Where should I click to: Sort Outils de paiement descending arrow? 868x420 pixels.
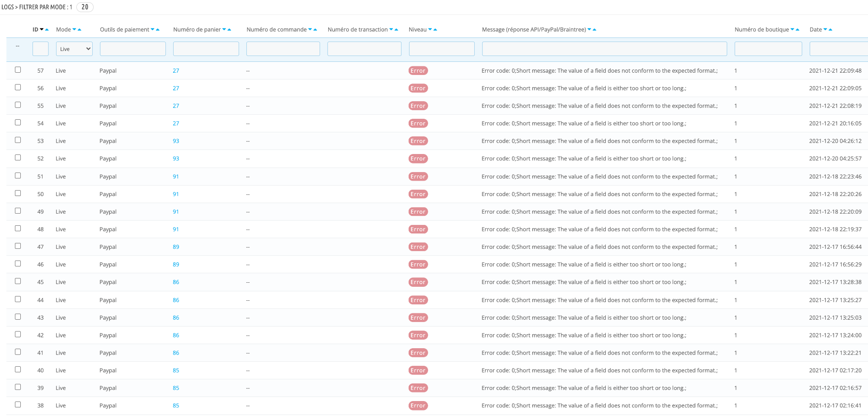click(153, 29)
